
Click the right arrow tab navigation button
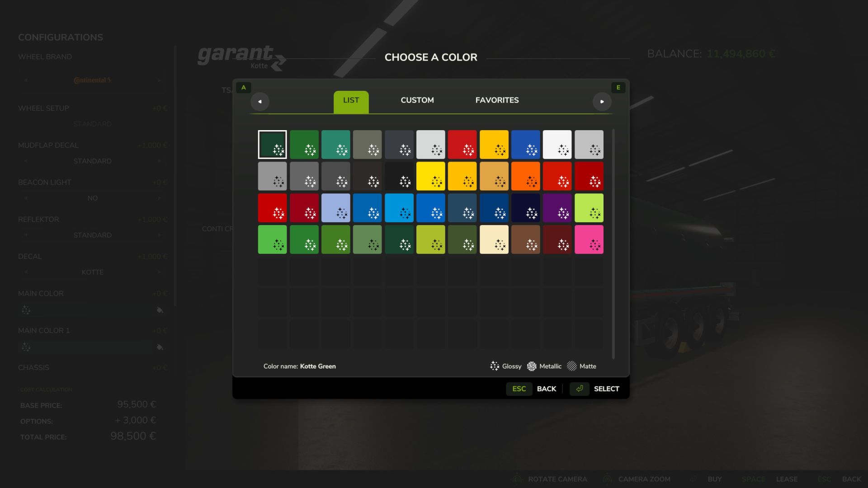pyautogui.click(x=602, y=102)
